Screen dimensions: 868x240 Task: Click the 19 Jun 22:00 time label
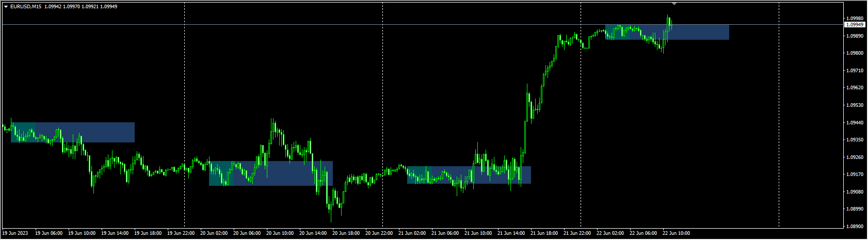(x=181, y=233)
